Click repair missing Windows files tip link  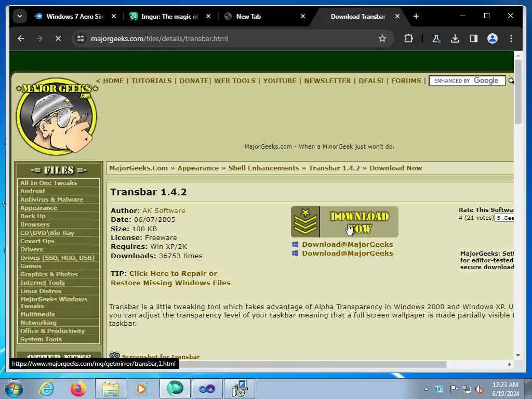tap(170, 278)
